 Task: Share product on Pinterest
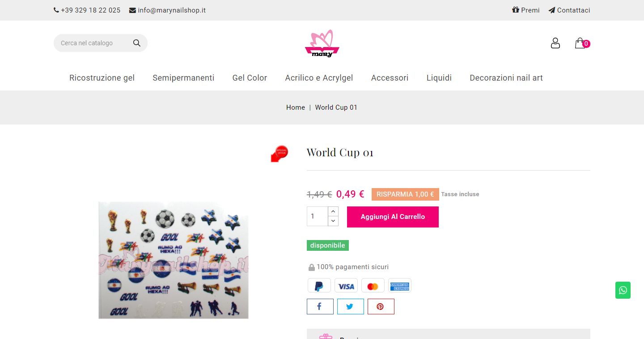[x=381, y=307]
